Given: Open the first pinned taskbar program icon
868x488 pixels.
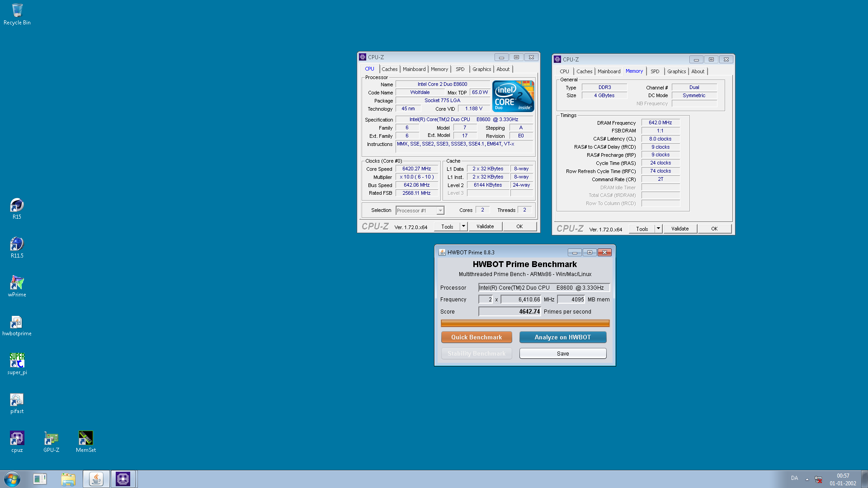Looking at the screenshot, I should [x=40, y=479].
